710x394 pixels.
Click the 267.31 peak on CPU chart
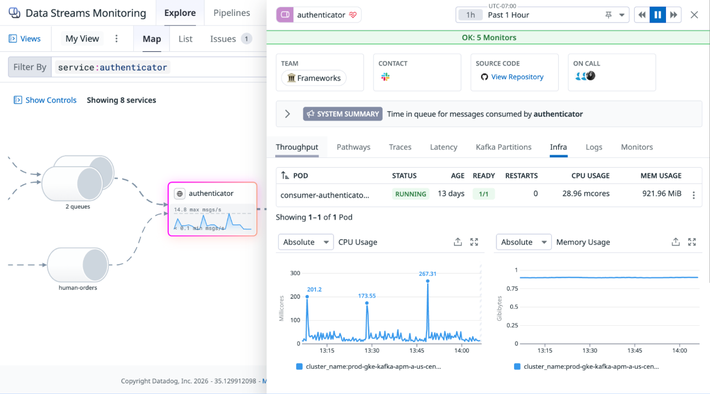(x=427, y=281)
